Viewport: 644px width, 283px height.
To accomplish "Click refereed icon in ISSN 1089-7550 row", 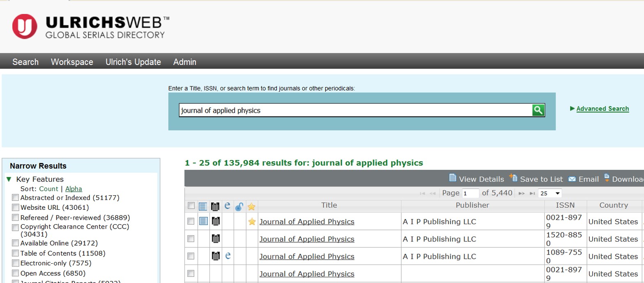I will click(215, 256).
